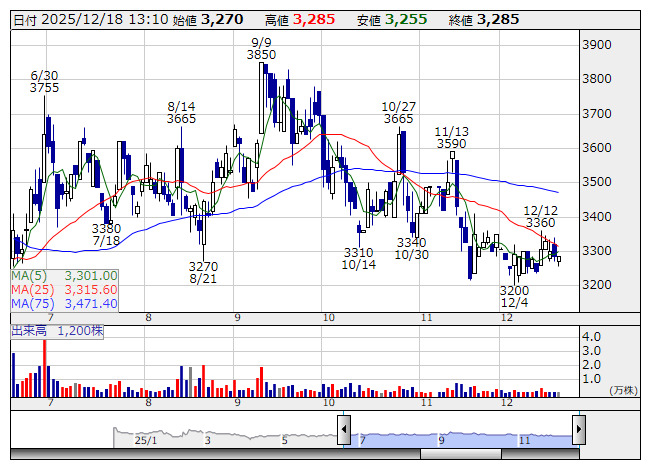This screenshot has height=470, width=653.
Task: Click the 8/14 3665 high label
Action: point(181,112)
